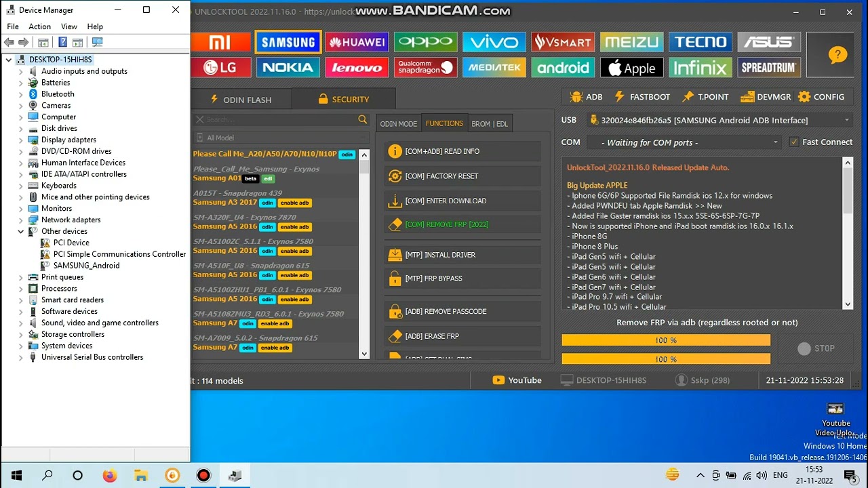The height and width of the screenshot is (488, 868).
Task: Open the File menu in Device Manager
Action: 13,26
